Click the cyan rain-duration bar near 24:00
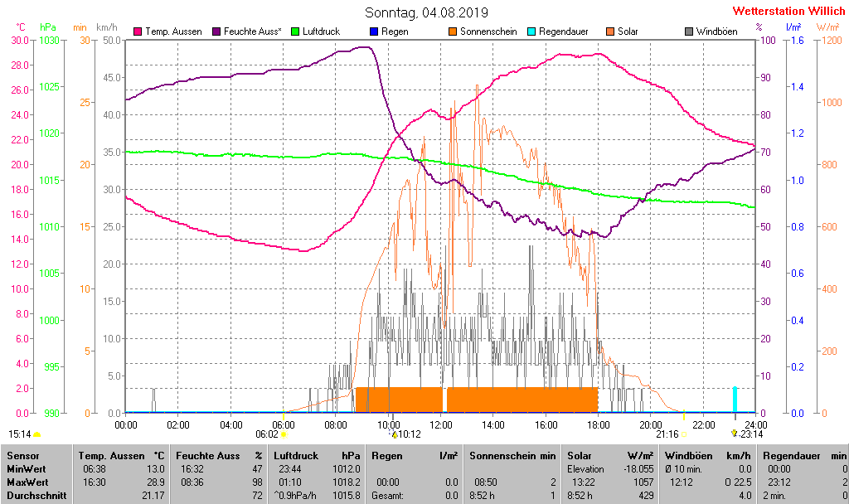Viewport: 849px width, 504px height. [735, 400]
